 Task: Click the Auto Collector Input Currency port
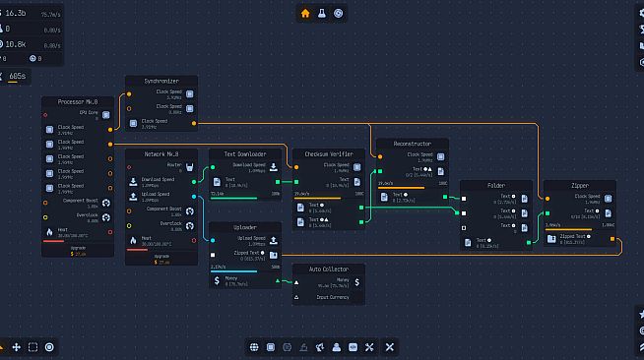(x=296, y=297)
